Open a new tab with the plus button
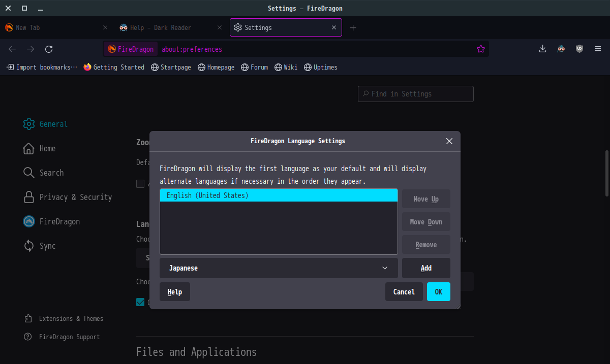The image size is (610, 364). [x=353, y=27]
